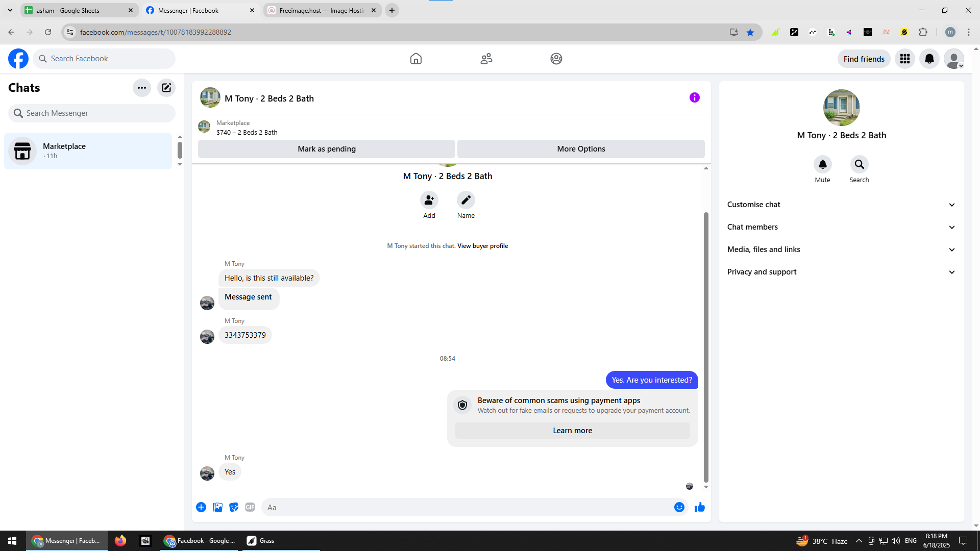Open the Groups icon in the top navigation
980x551 pixels.
556,59
